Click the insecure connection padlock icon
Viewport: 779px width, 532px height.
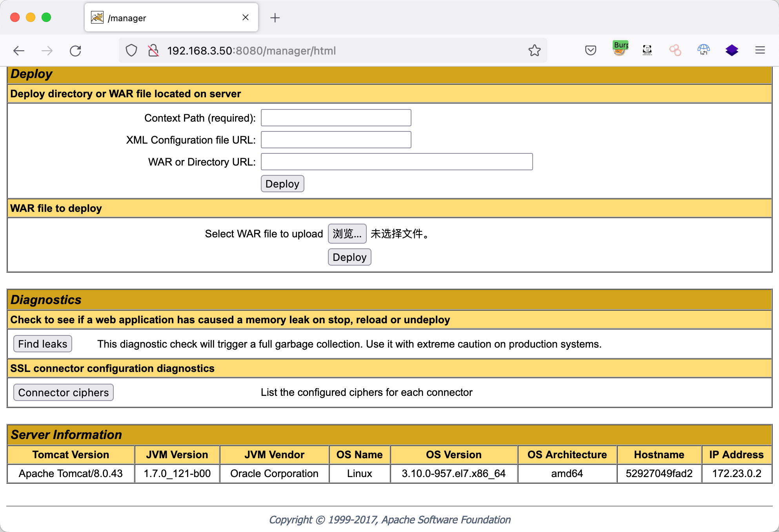click(x=153, y=50)
